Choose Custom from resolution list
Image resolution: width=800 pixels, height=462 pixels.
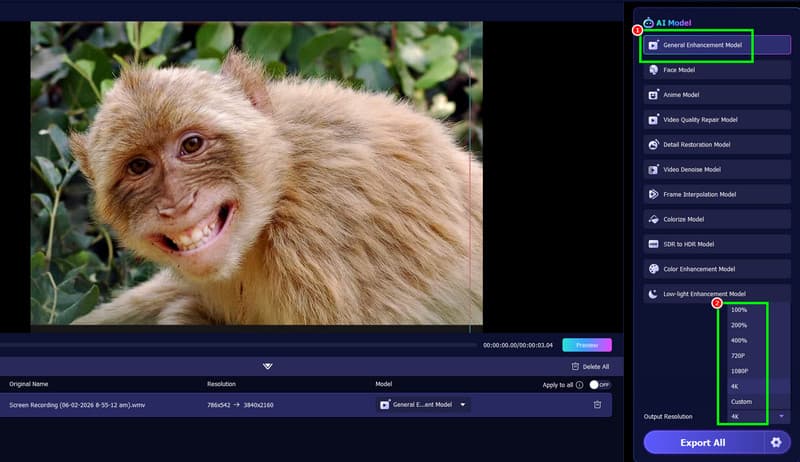[741, 402]
